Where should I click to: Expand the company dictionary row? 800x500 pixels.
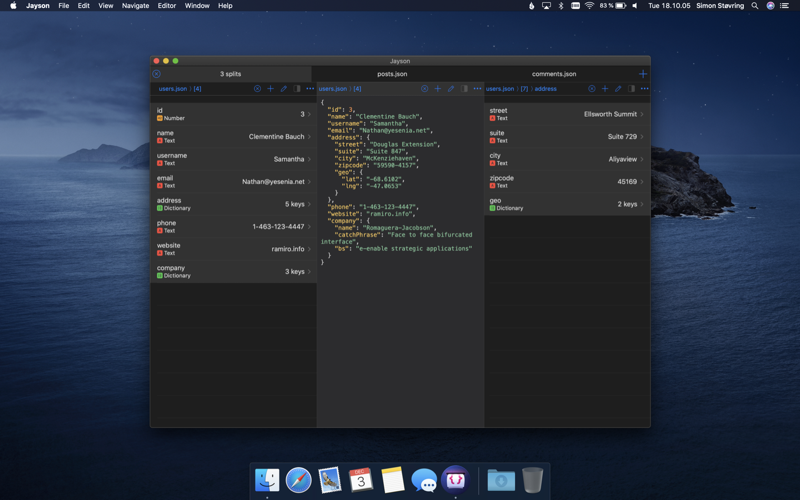click(233, 271)
